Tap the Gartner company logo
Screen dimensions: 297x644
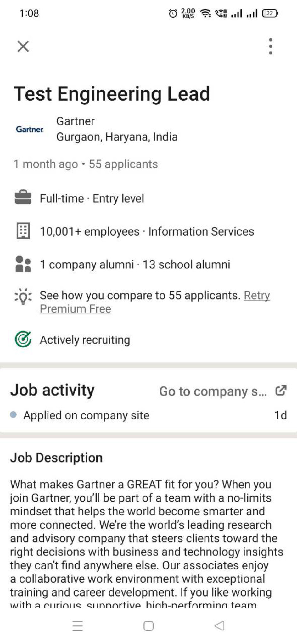coord(30,129)
